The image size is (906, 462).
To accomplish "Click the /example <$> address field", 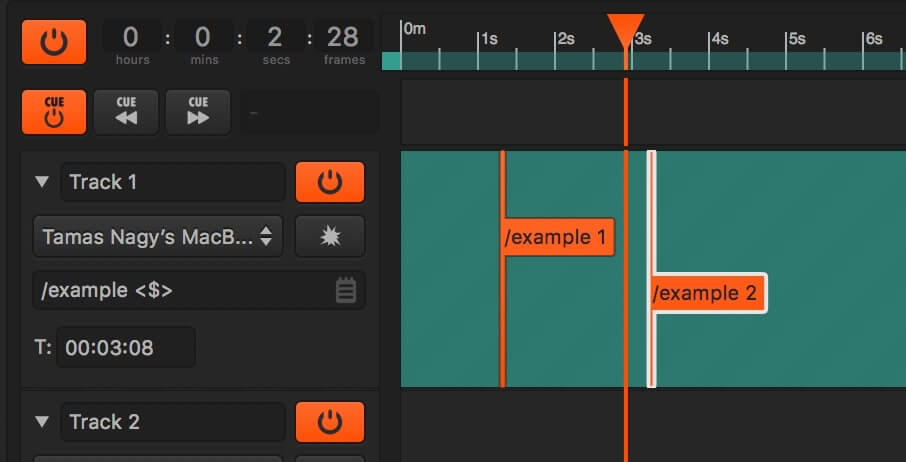I will coord(199,290).
